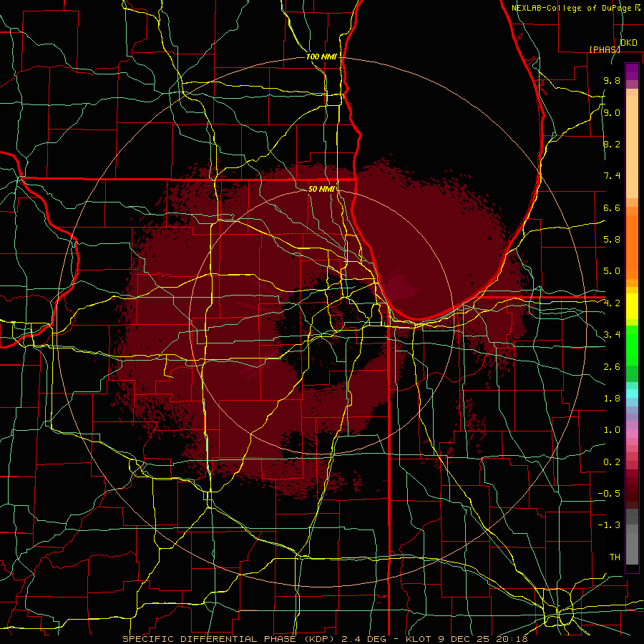This screenshot has height=644, width=644.
Task: Click the 0.2 value on the color scale
Action: pyautogui.click(x=612, y=462)
